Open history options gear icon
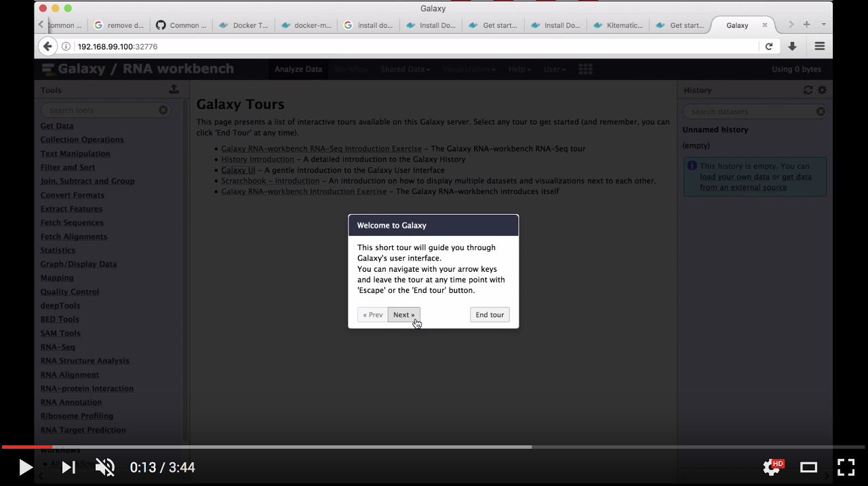Screen dimensions: 868x486 (x=822, y=89)
